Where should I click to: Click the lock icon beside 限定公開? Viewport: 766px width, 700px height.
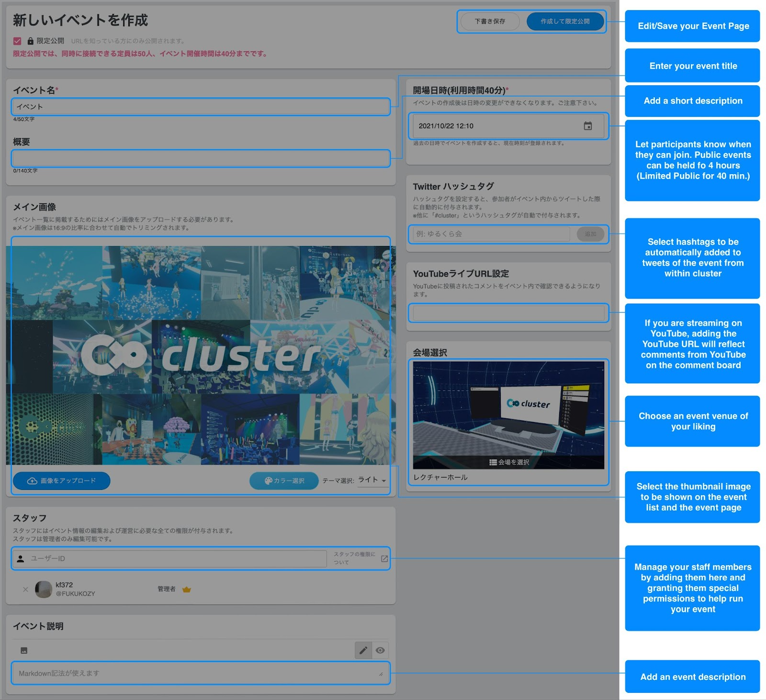[x=31, y=41]
